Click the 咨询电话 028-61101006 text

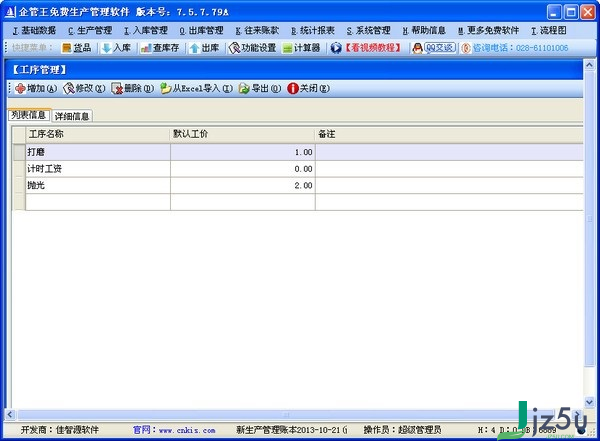pos(520,48)
